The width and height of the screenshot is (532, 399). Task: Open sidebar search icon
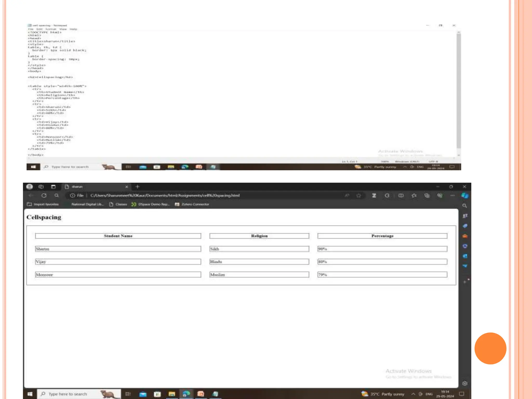[465, 206]
